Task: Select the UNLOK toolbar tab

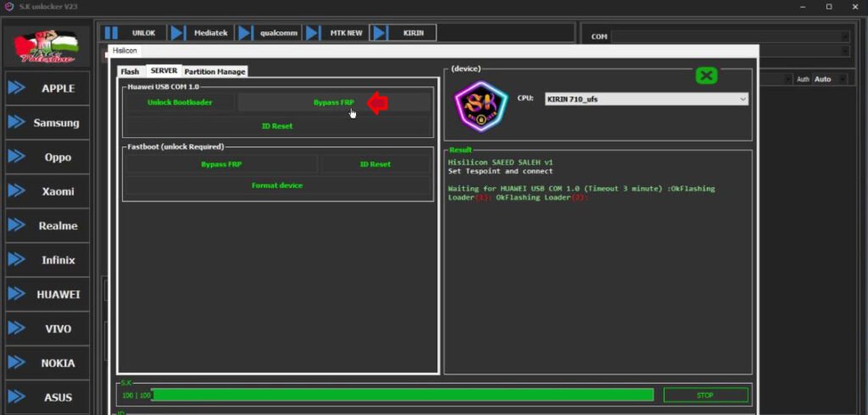Action: [133, 33]
